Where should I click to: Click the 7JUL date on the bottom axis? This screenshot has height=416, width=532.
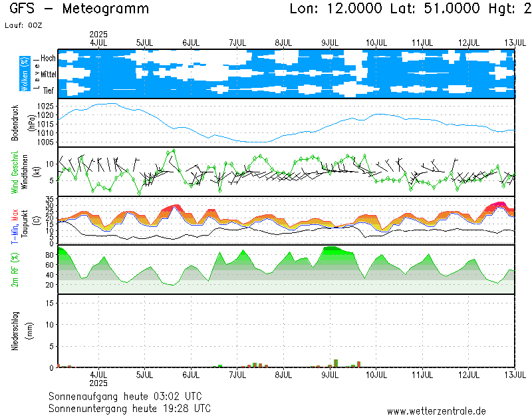click(237, 375)
